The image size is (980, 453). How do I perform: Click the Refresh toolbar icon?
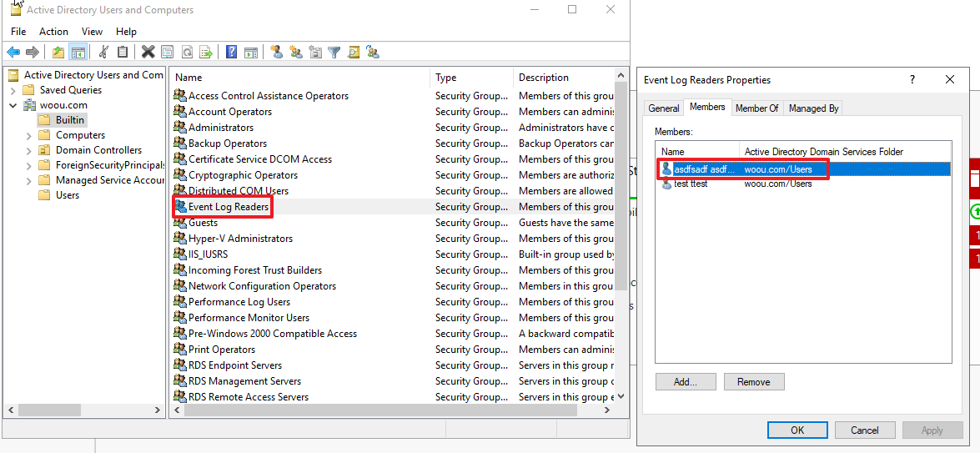(186, 53)
